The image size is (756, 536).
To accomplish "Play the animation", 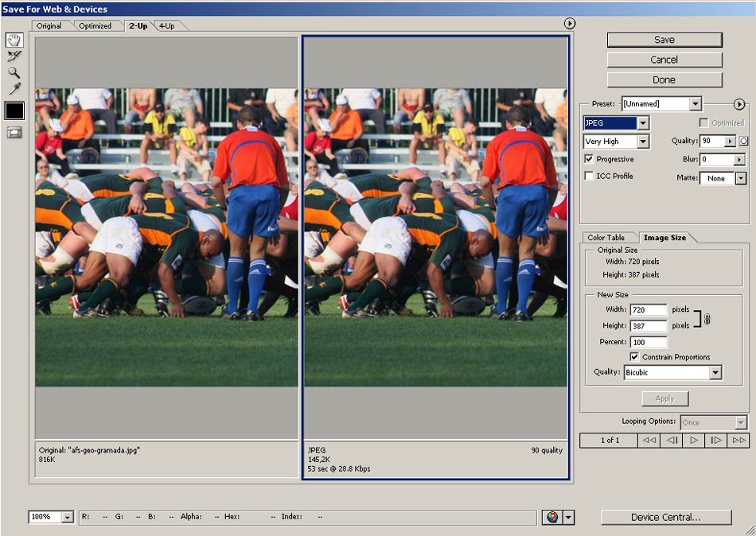I will [693, 440].
